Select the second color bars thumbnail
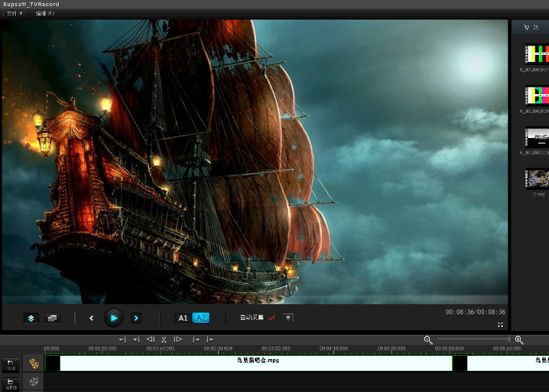549x392 pixels. click(537, 95)
